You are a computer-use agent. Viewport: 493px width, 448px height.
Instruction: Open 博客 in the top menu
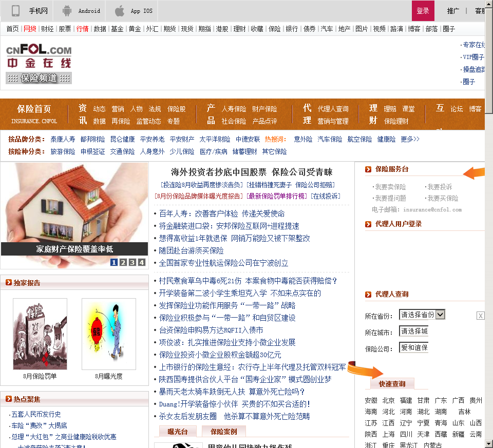click(414, 29)
